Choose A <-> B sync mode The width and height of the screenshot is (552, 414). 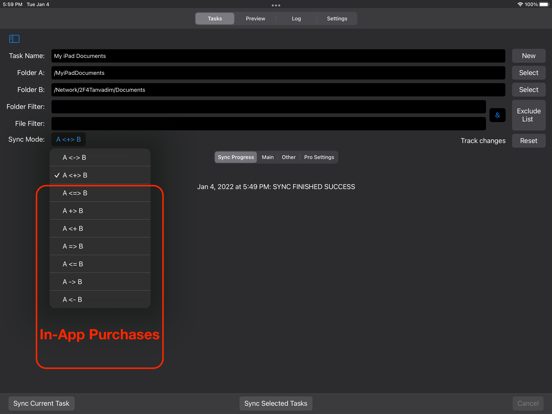[x=100, y=157]
